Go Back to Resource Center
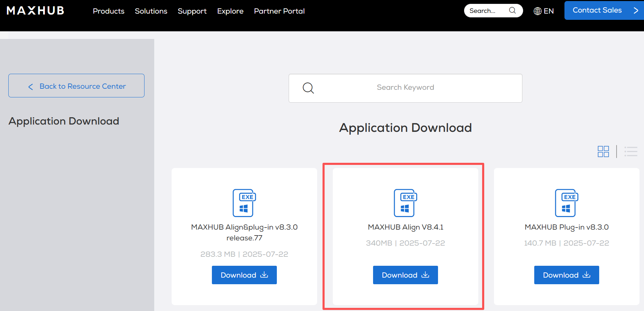 tap(76, 86)
